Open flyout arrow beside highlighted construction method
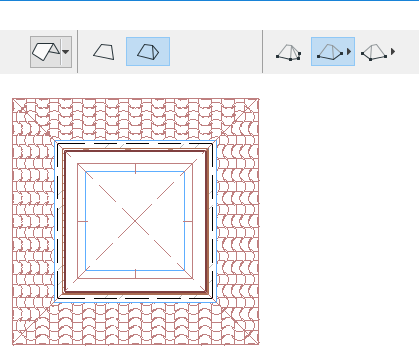 point(349,52)
